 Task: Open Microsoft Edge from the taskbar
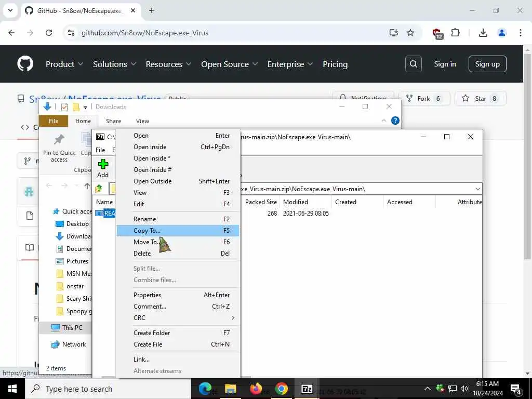(x=205, y=389)
